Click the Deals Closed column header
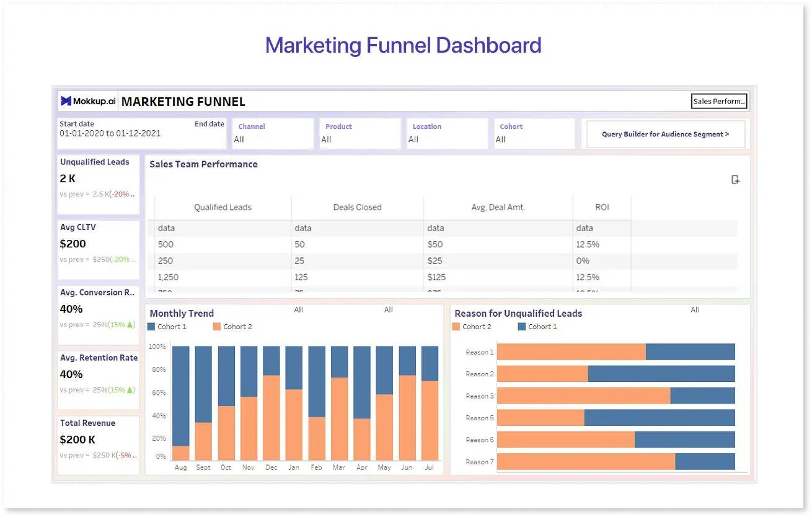The height and width of the screenshot is (517, 812). (357, 208)
